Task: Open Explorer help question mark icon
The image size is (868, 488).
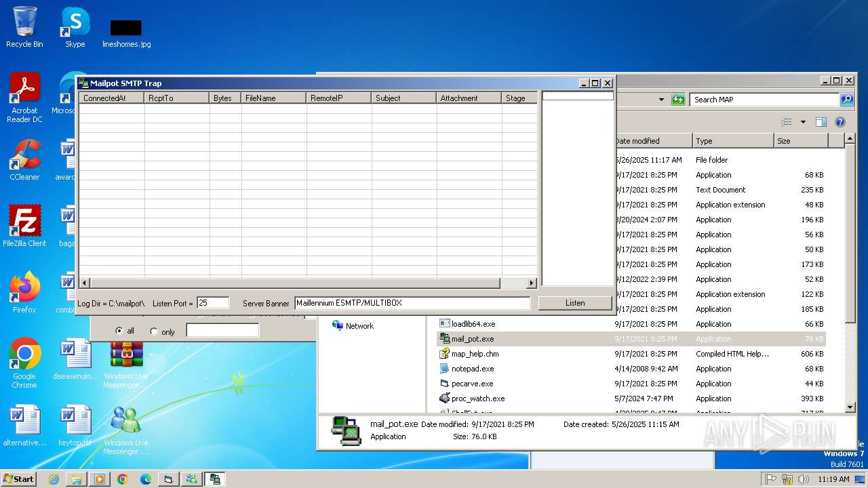Action: click(840, 122)
